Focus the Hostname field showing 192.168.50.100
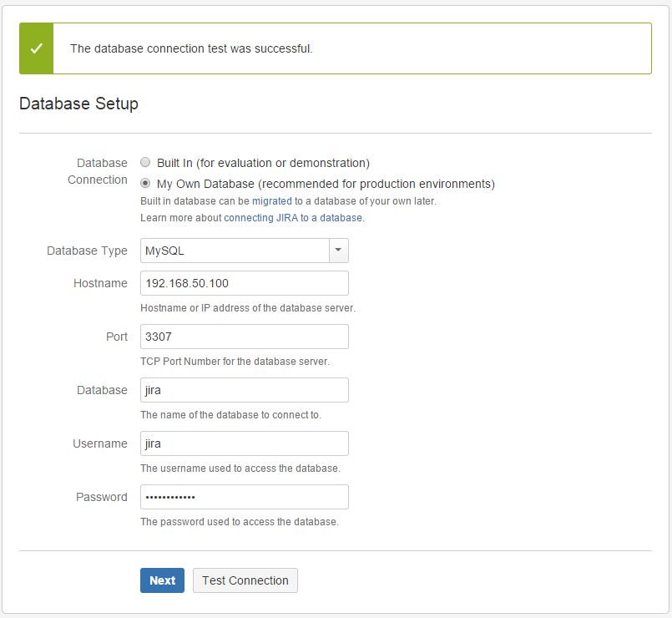Image resolution: width=672 pixels, height=618 pixels. click(x=244, y=283)
